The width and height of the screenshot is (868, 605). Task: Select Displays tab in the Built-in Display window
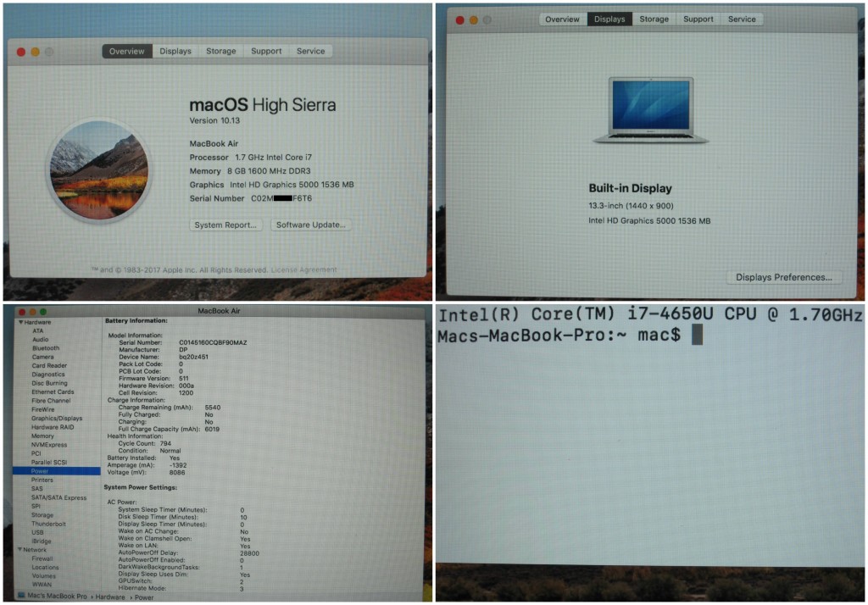(x=609, y=19)
